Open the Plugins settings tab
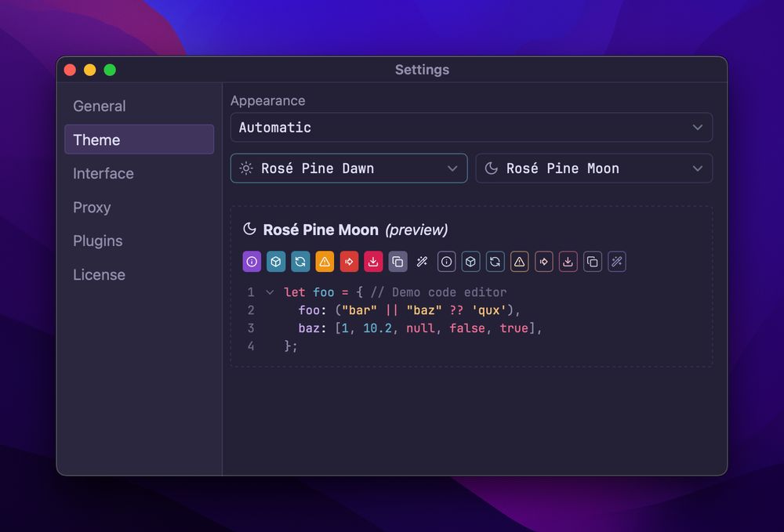Image resolution: width=784 pixels, height=532 pixels. (139, 241)
